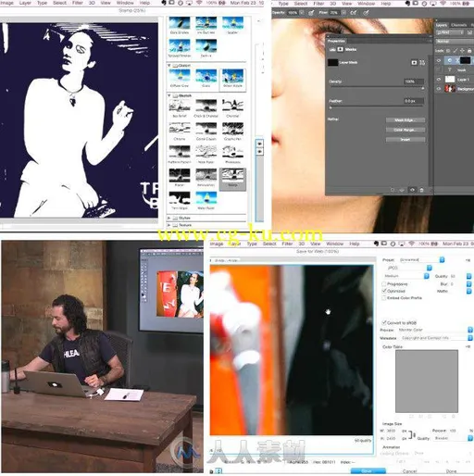The image size is (474, 476).
Task: Click the Invert mask button
Action: click(x=405, y=140)
